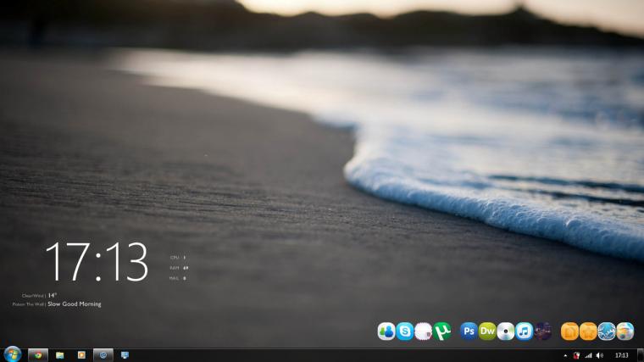Click the taskbar clock showing 17:13
The image size is (644, 362).
[x=622, y=355]
